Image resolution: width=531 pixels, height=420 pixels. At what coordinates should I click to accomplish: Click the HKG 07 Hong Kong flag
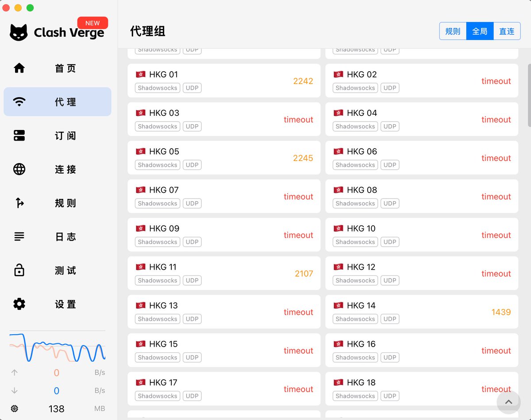click(141, 190)
